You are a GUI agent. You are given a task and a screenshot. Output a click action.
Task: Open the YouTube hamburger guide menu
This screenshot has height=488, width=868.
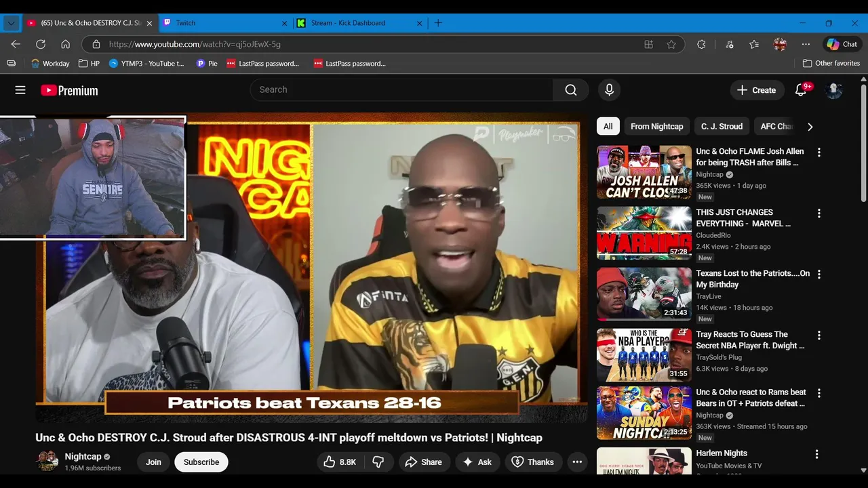[x=20, y=90]
